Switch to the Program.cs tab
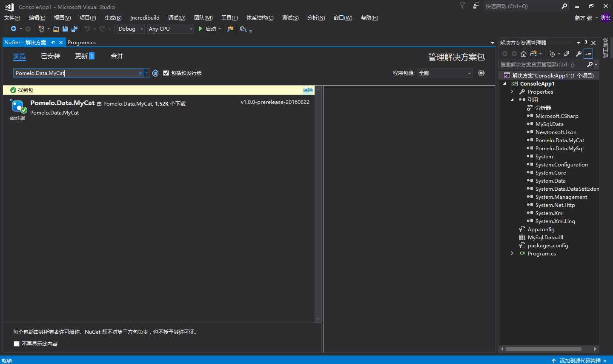This screenshot has width=613, height=364. (x=82, y=43)
